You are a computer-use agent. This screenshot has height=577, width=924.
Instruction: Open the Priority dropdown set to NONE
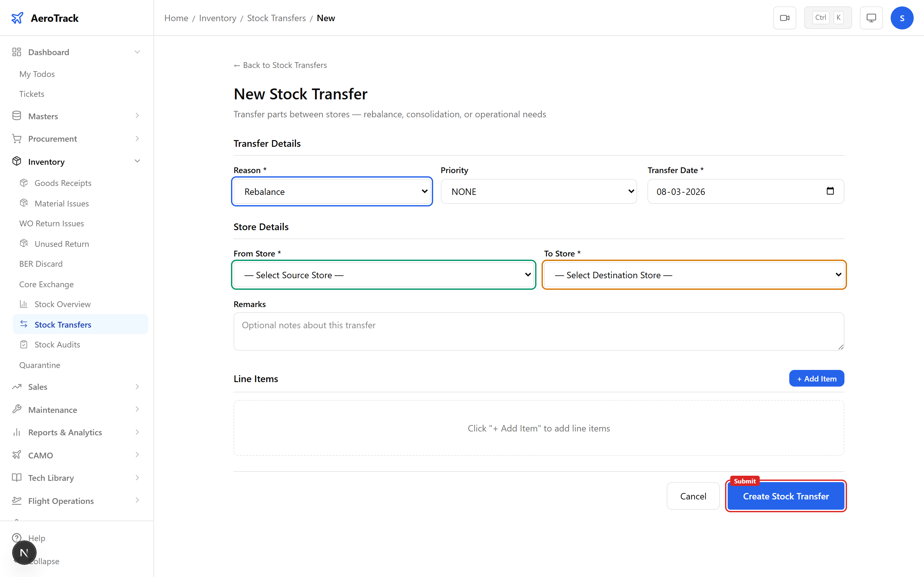click(538, 191)
